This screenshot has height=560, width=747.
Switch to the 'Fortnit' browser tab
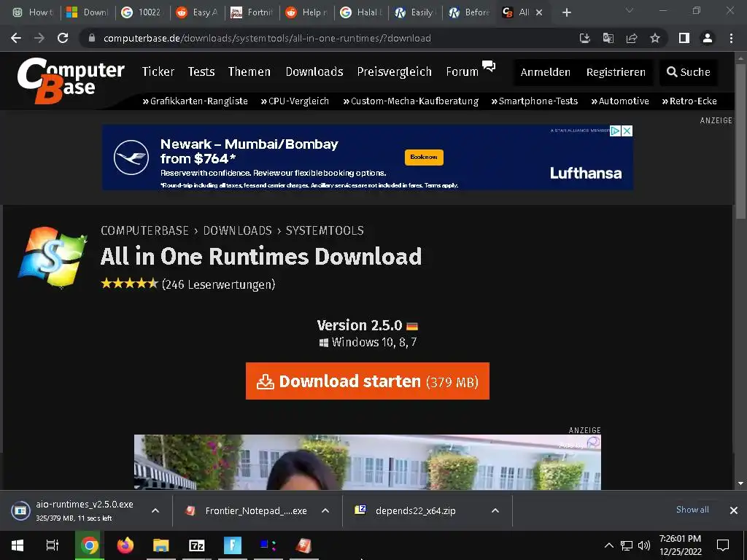click(252, 12)
